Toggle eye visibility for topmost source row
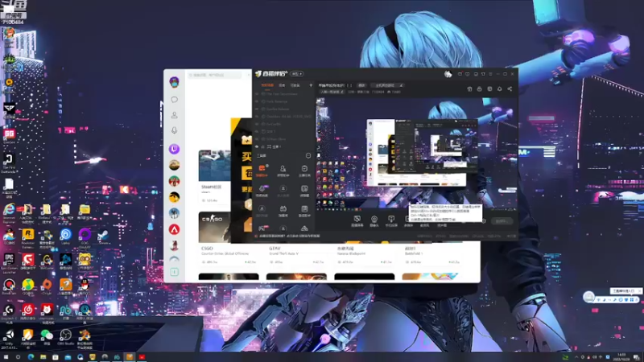 [x=257, y=94]
